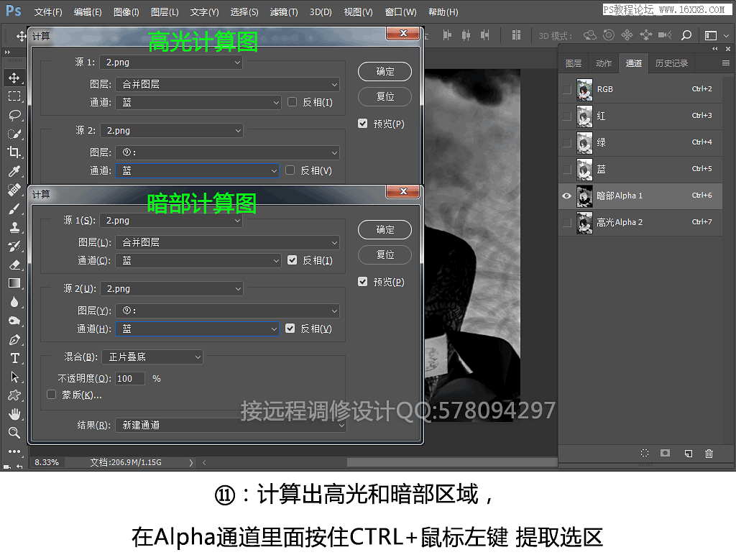Open the 滤镜(T) menu
Viewport: 736px width, 560px height.
[x=284, y=12]
